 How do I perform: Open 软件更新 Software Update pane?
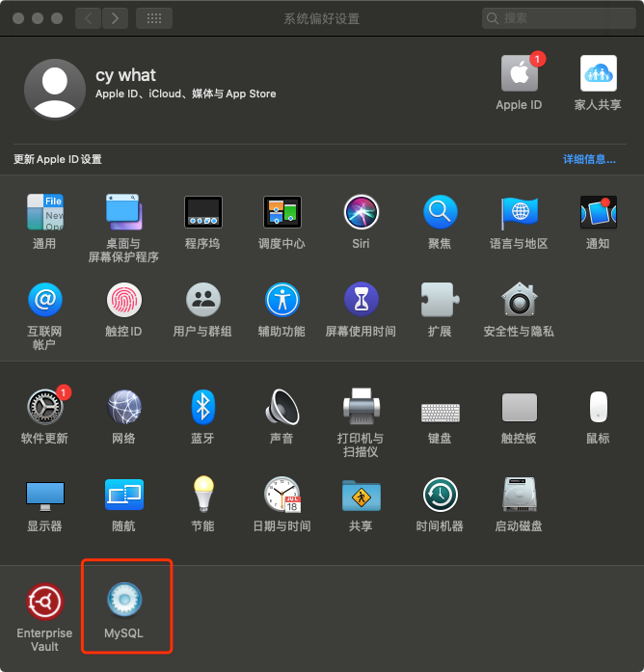[x=44, y=407]
